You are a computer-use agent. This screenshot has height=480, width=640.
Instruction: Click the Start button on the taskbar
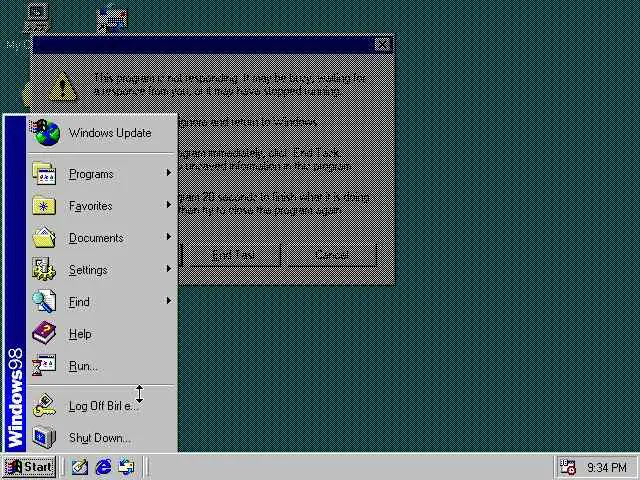coord(29,467)
